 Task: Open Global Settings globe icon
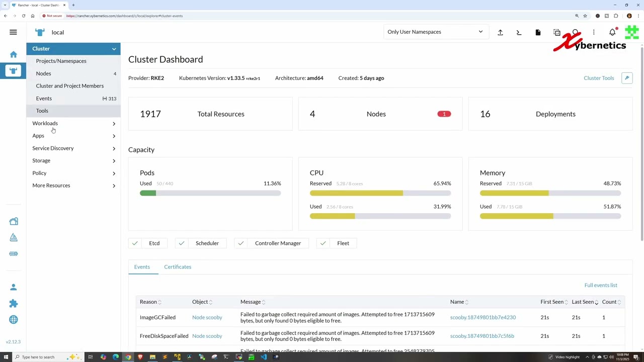point(14,319)
